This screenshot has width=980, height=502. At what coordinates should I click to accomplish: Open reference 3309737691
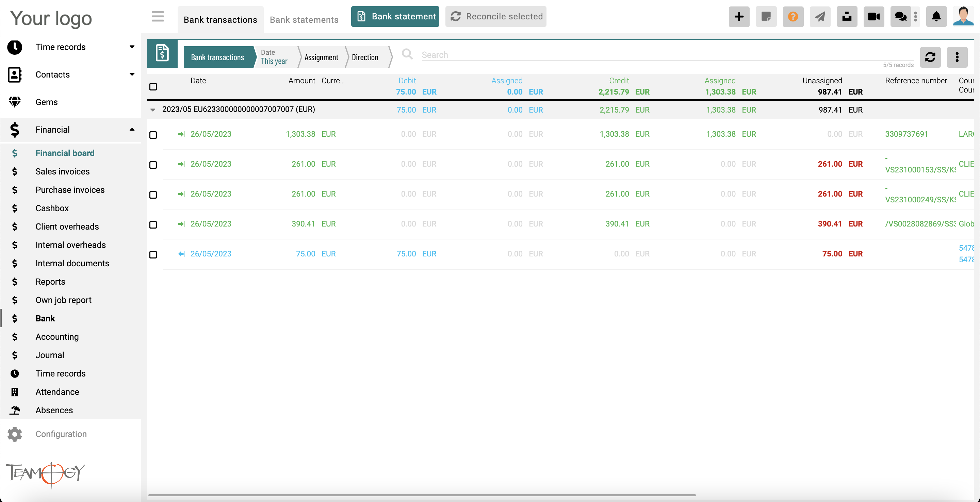pos(906,134)
